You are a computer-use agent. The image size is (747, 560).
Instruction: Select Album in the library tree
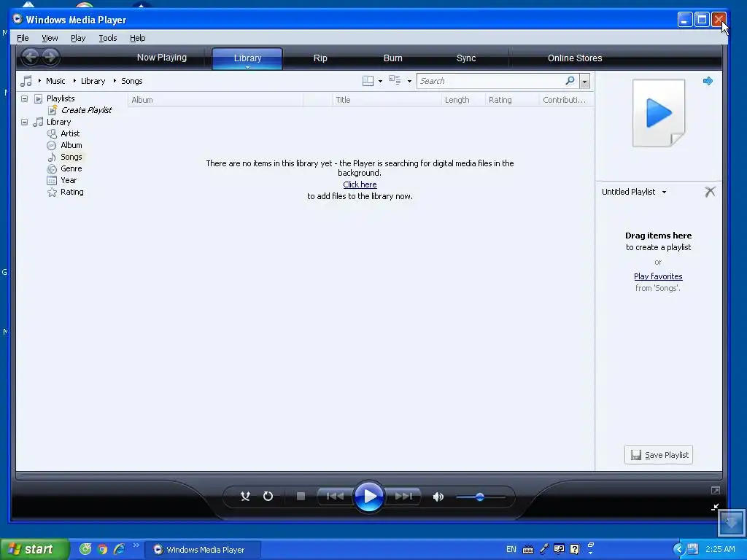(71, 145)
